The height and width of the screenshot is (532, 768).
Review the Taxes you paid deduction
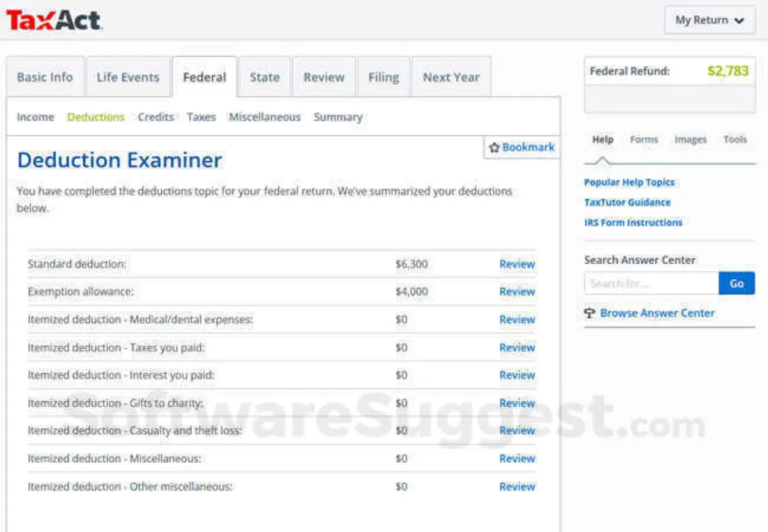click(517, 348)
